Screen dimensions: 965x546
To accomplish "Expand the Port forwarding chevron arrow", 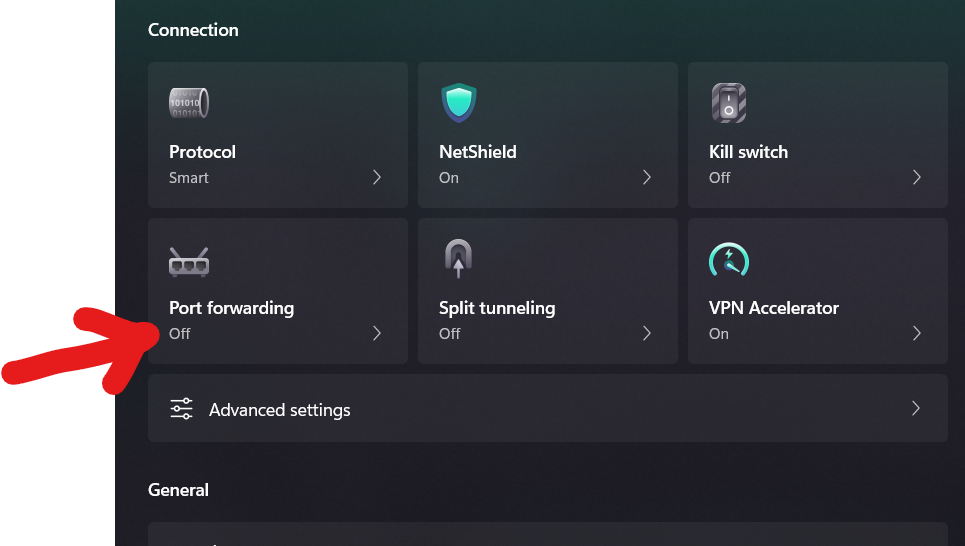I will 377,333.
